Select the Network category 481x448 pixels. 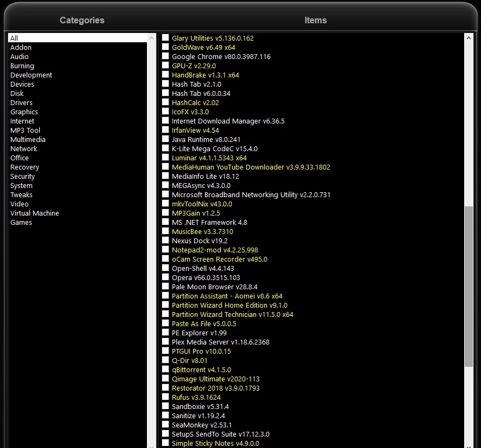point(24,148)
